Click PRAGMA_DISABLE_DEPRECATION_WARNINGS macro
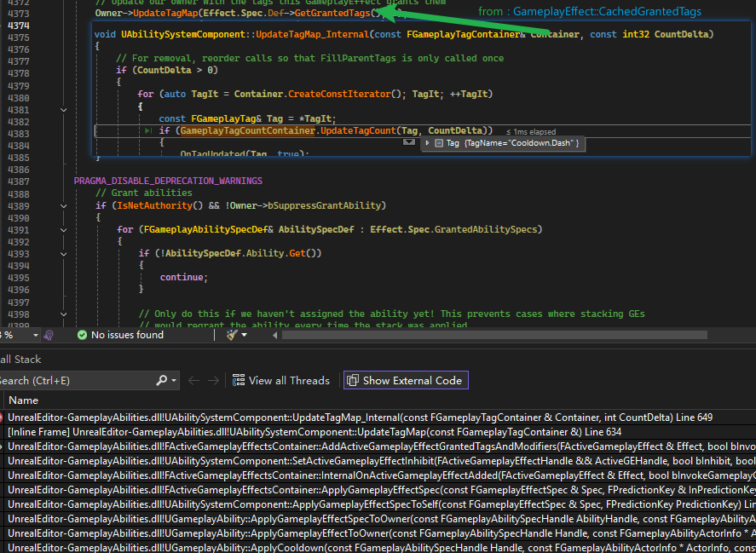Viewport: 756px width, 553px height. (168, 181)
